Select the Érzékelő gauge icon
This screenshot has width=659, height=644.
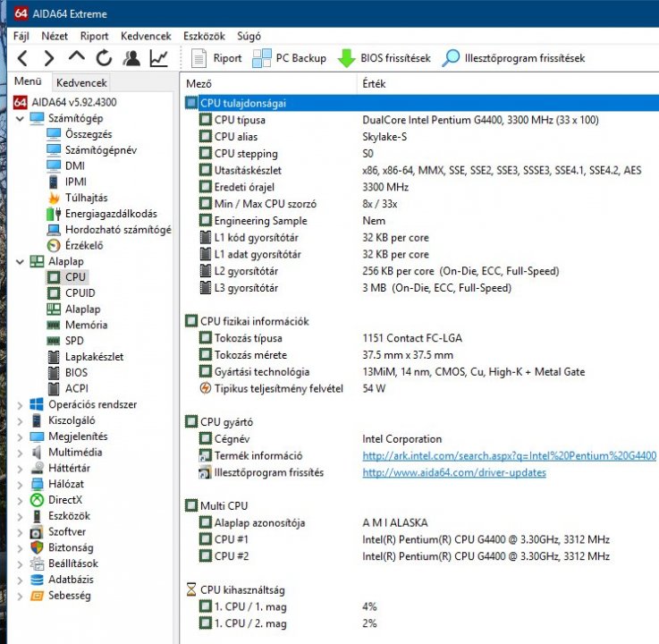pyautogui.click(x=54, y=245)
